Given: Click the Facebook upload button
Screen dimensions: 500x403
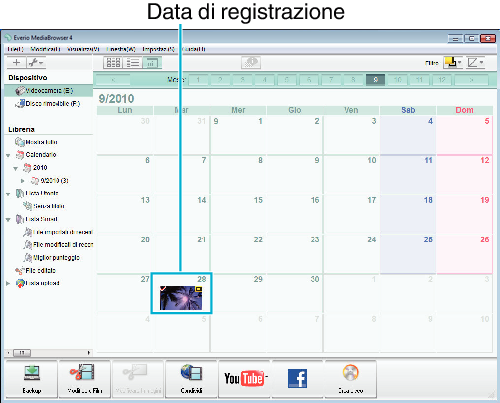Looking at the screenshot, I should click(x=297, y=379).
